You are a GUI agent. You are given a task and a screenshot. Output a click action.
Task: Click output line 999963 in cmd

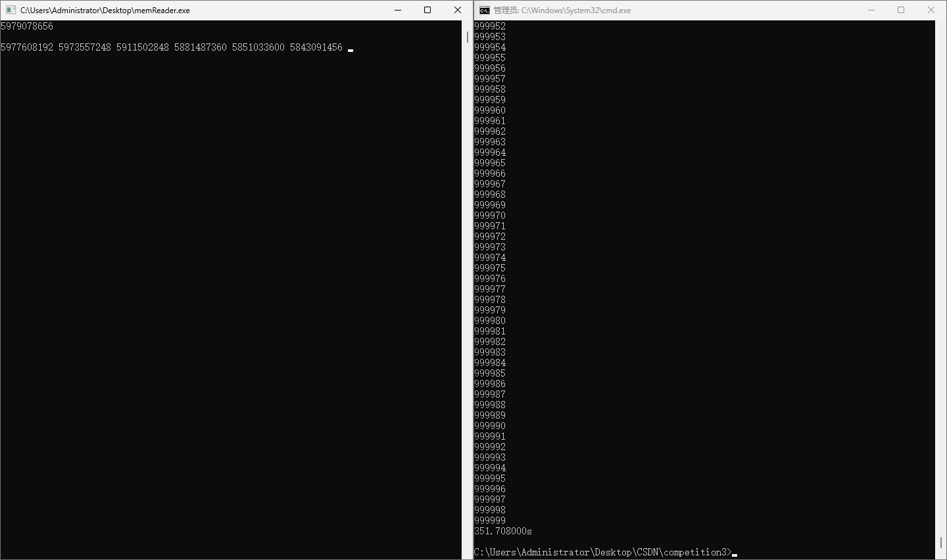490,142
